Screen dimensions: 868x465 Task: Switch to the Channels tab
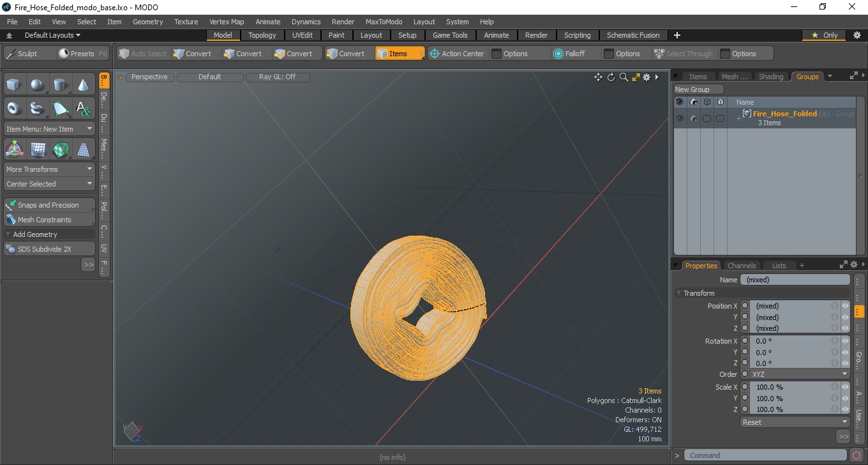[742, 266]
